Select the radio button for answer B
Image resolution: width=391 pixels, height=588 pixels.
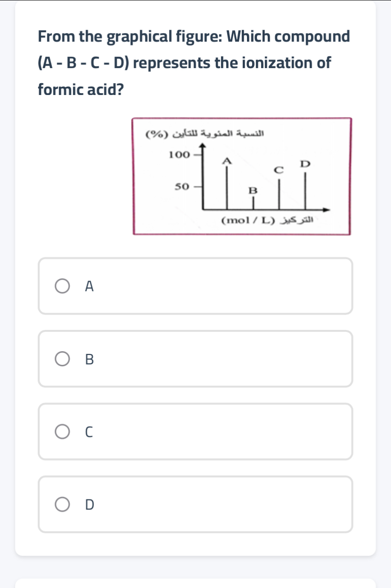click(61, 359)
